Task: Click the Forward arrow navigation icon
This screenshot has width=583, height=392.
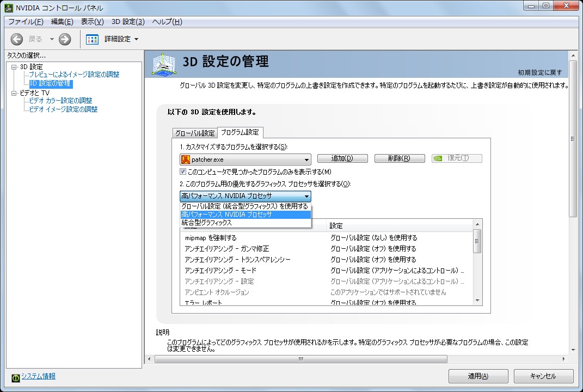Action: click(x=65, y=39)
